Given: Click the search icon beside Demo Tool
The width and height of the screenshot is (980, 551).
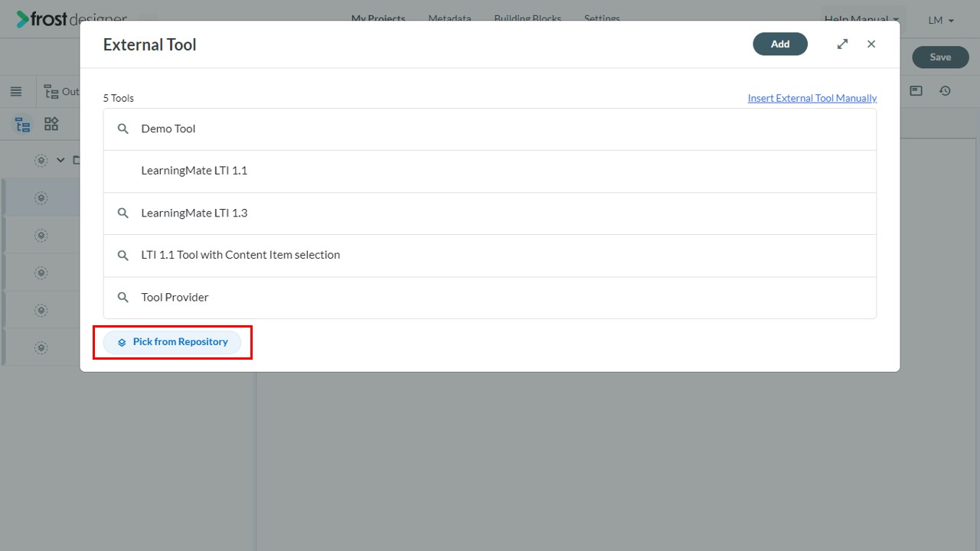Looking at the screenshot, I should click(x=122, y=129).
